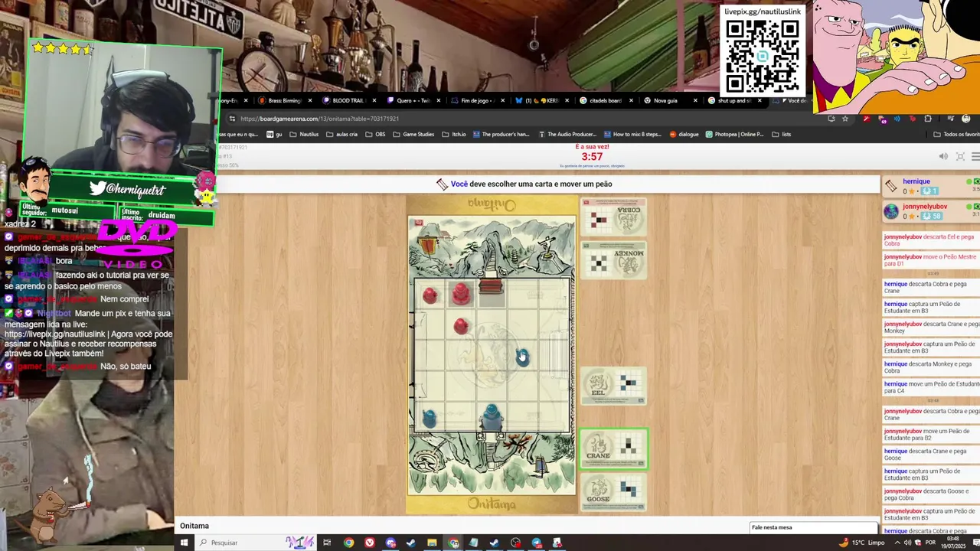
Task: Open the lists bookmarks folder
Action: (782, 134)
